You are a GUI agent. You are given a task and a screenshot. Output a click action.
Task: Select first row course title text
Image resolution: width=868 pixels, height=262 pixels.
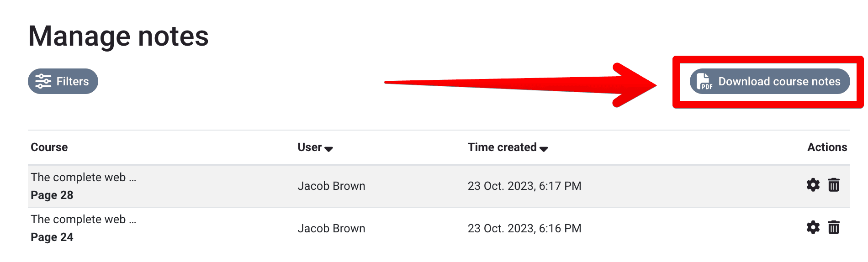click(83, 177)
